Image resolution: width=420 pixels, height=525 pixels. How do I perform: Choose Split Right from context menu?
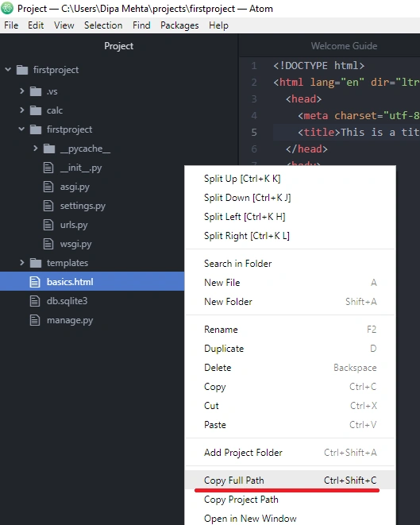[x=291, y=236]
